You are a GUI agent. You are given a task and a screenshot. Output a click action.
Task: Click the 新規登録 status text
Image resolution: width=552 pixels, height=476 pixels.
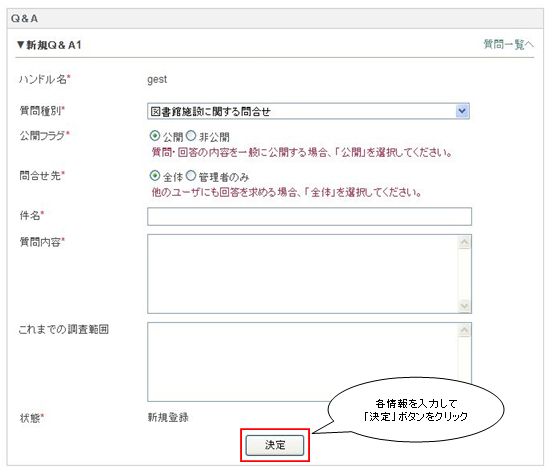[168, 418]
